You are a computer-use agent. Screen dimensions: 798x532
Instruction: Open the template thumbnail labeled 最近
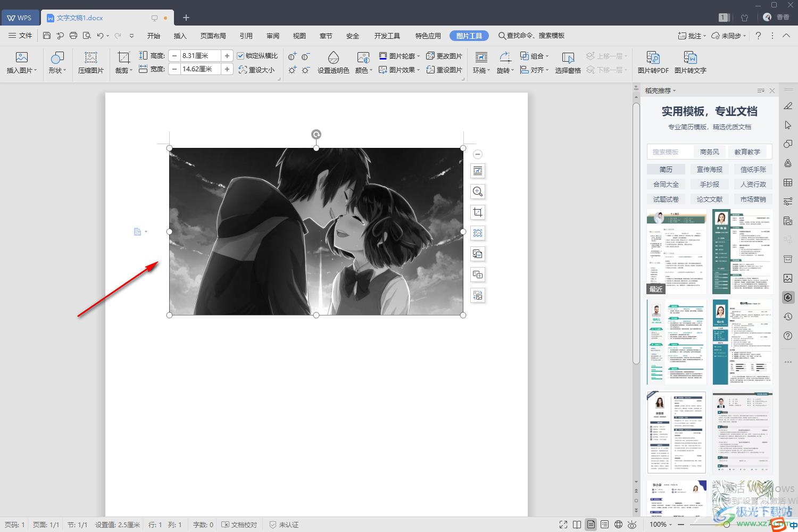click(x=677, y=251)
